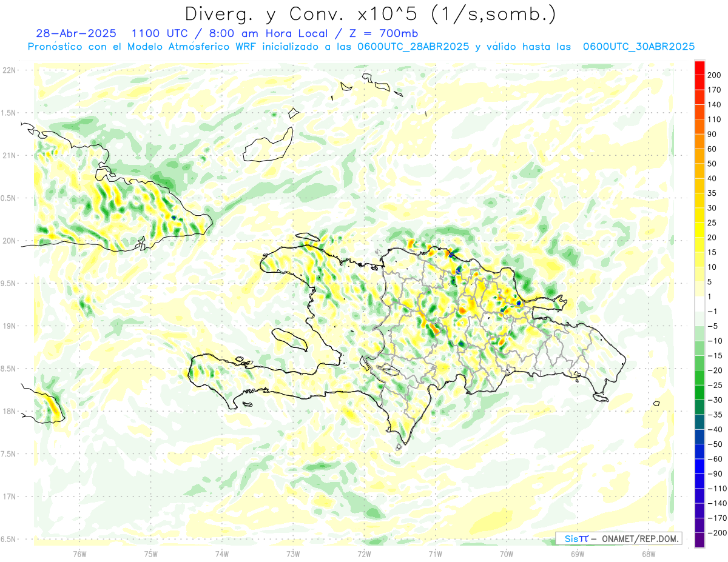Click the '76W' longitude label
The height and width of the screenshot is (562, 728).
point(79,554)
